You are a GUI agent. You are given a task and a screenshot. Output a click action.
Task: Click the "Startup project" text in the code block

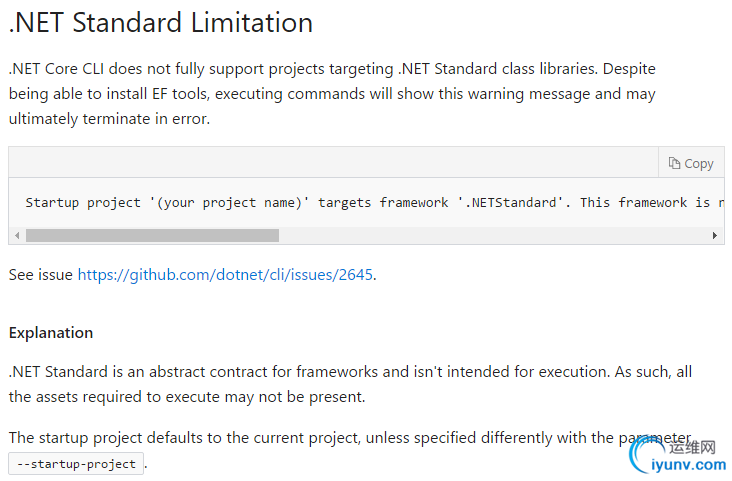coord(83,203)
